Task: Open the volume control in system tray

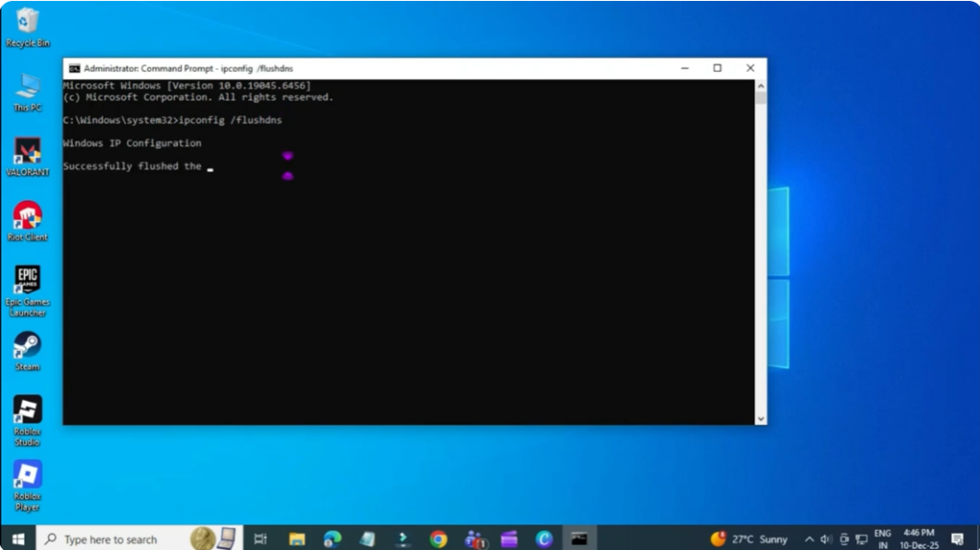Action: coord(826,539)
